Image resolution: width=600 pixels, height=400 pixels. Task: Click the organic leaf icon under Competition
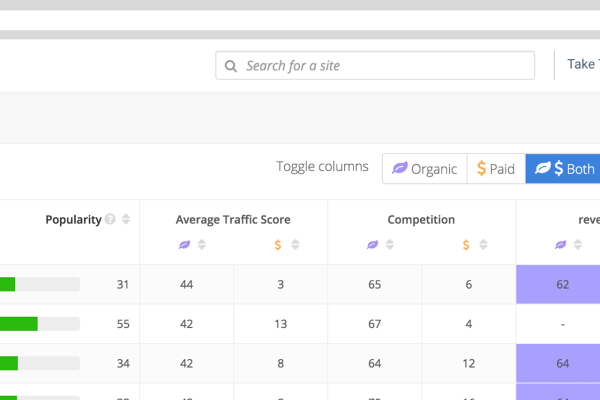372,245
